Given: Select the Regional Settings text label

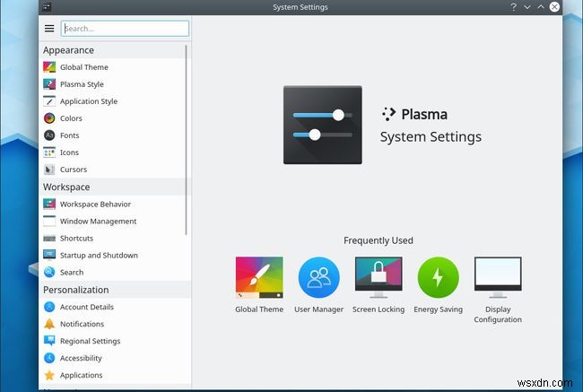Looking at the screenshot, I should coord(90,341).
